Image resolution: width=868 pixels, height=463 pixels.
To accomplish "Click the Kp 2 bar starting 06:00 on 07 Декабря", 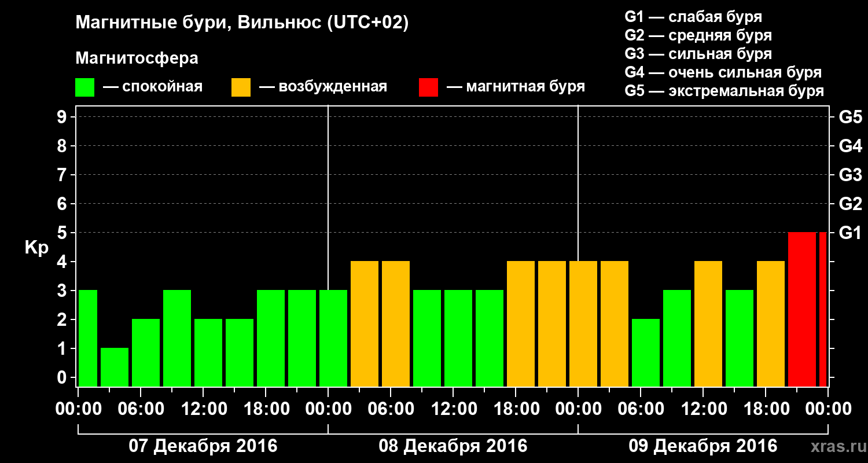I will coord(146,352).
